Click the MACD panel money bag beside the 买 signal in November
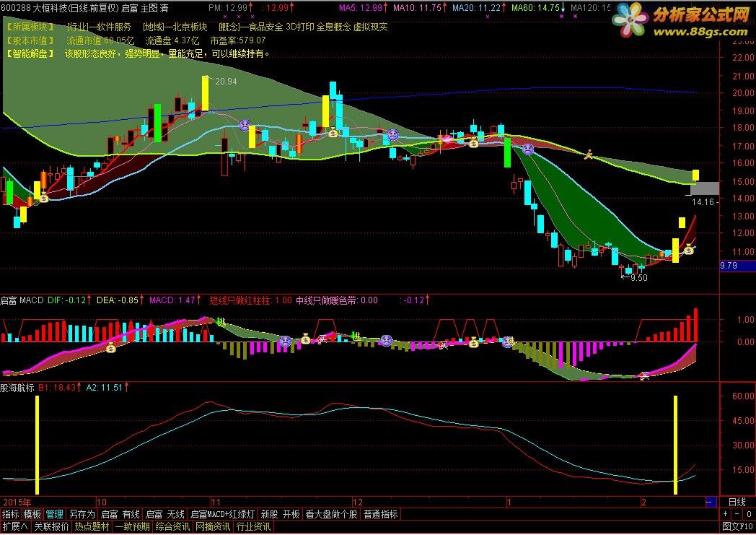The width and height of the screenshot is (756, 535). click(306, 339)
